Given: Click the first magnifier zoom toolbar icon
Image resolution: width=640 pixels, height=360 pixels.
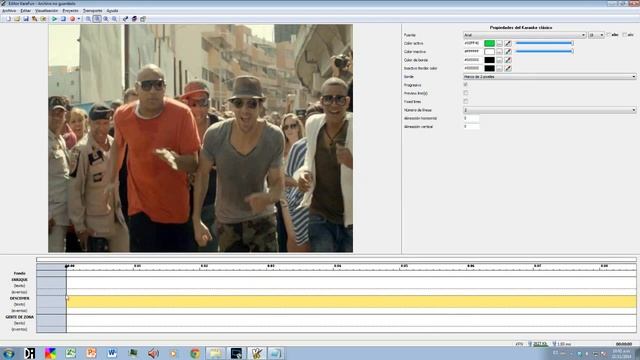Looking at the screenshot, I should 88,19.
